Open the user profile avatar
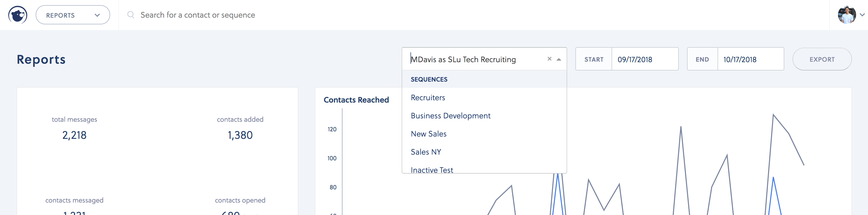868x215 pixels. (x=847, y=15)
